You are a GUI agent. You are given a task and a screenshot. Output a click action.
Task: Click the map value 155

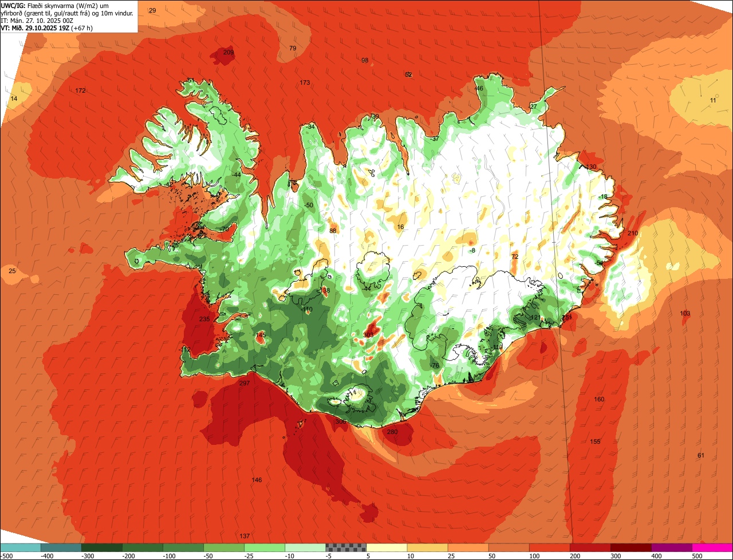pos(595,441)
